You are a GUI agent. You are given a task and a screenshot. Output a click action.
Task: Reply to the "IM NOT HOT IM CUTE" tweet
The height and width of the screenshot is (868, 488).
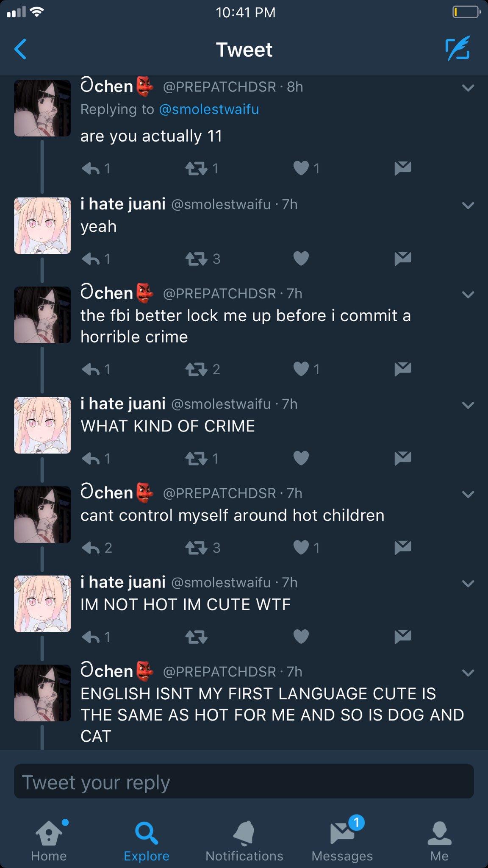pos(96,637)
